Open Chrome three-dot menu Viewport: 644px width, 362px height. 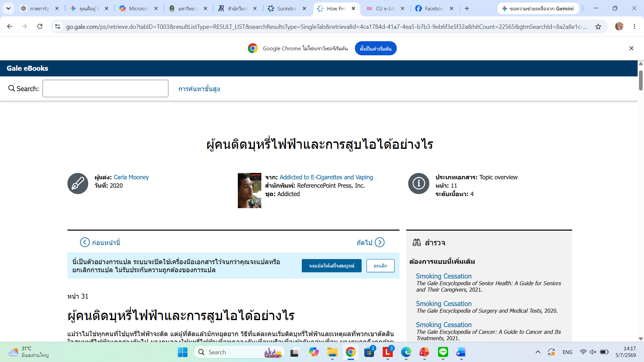click(x=634, y=26)
